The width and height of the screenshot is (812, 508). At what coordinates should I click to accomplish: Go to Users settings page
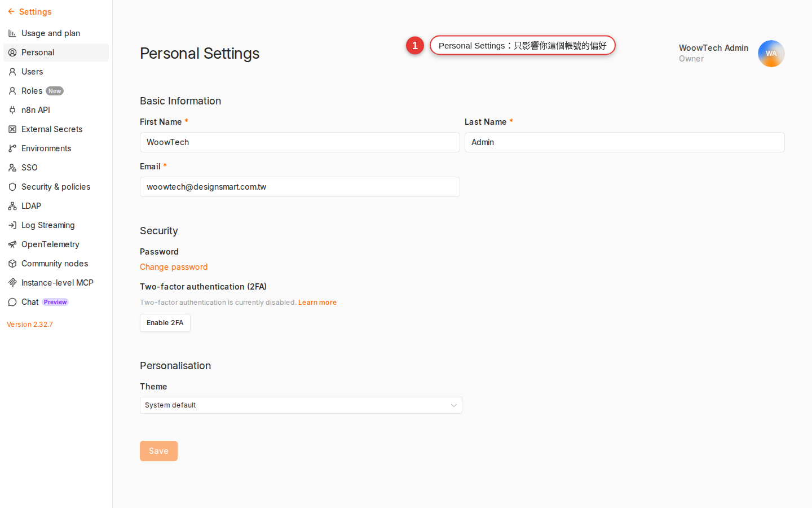pyautogui.click(x=56, y=72)
